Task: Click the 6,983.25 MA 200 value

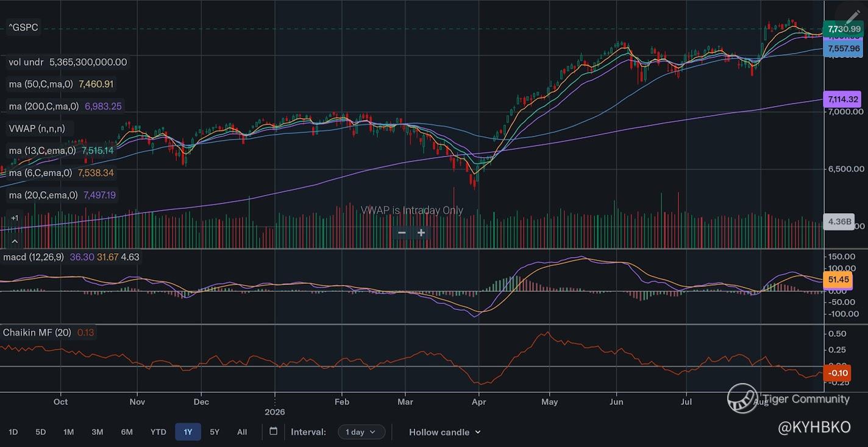Action: [x=103, y=106]
